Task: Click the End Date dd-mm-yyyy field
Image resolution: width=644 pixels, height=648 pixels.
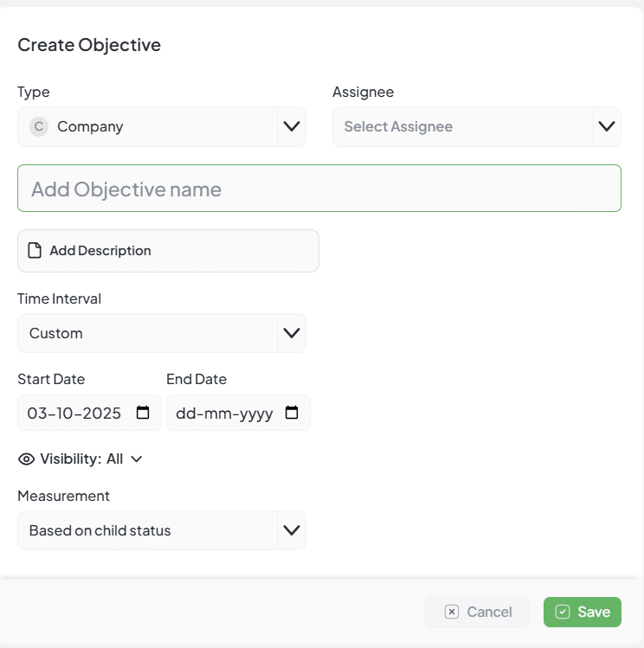Action: [224, 414]
